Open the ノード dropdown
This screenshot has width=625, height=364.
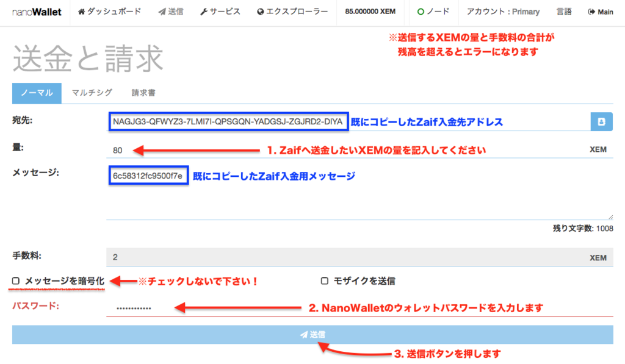tap(433, 12)
